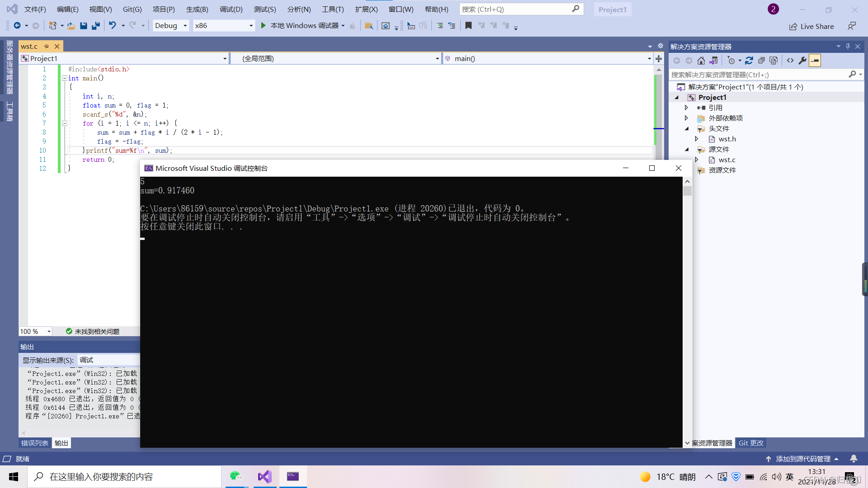Viewport: 868px width, 488px height.
Task: Click the debug console vertical scrollbar
Action: point(687,312)
